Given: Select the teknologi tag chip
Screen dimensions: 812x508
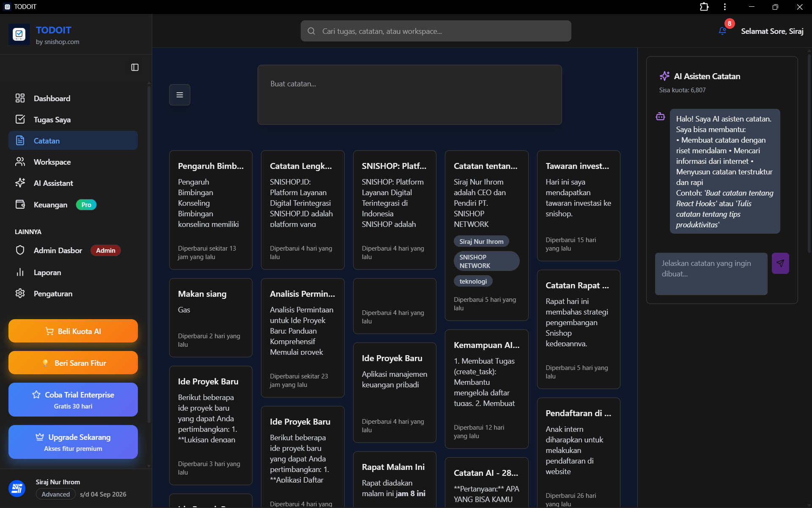Looking at the screenshot, I should tap(473, 281).
